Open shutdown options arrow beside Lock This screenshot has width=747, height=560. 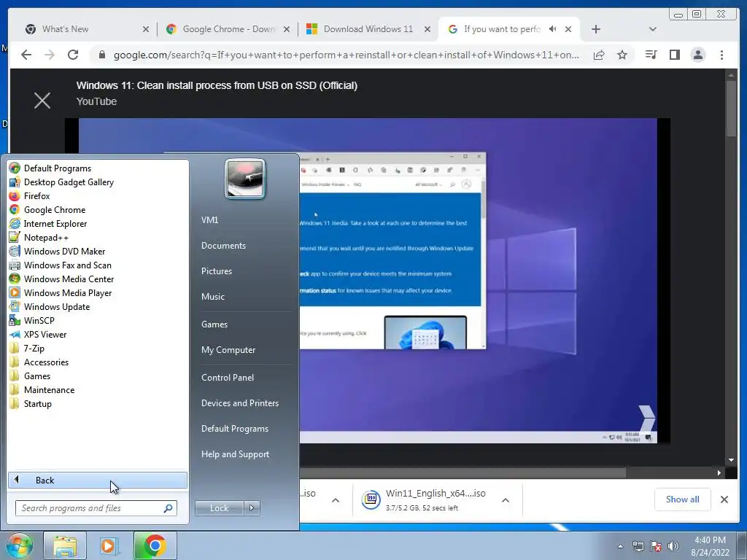tap(252, 508)
